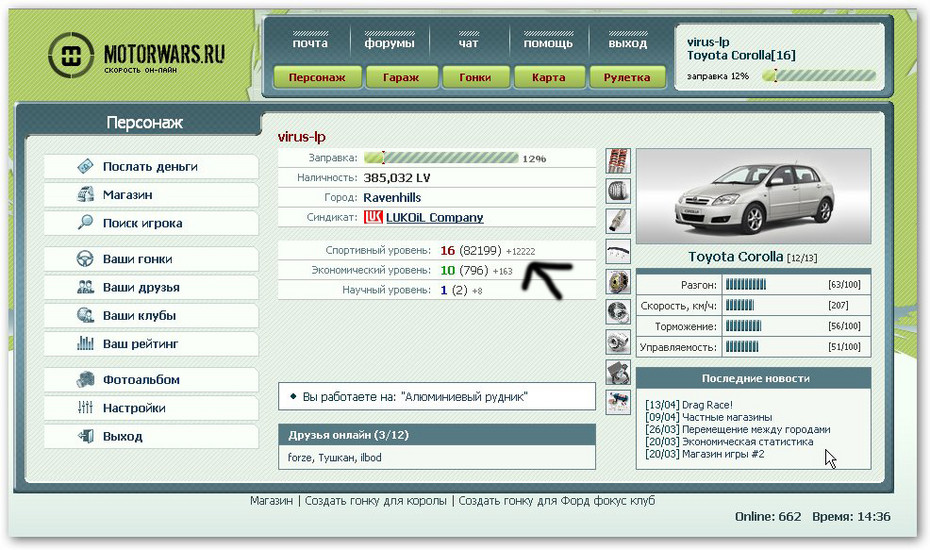
Task: Open Магазин from the sidebar
Action: (x=151, y=195)
